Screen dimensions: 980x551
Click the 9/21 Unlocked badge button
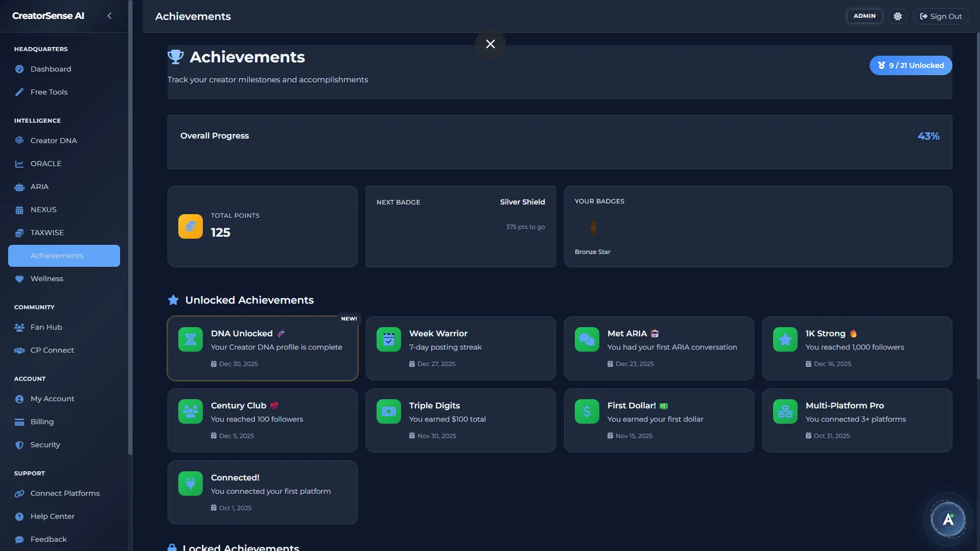click(x=910, y=65)
